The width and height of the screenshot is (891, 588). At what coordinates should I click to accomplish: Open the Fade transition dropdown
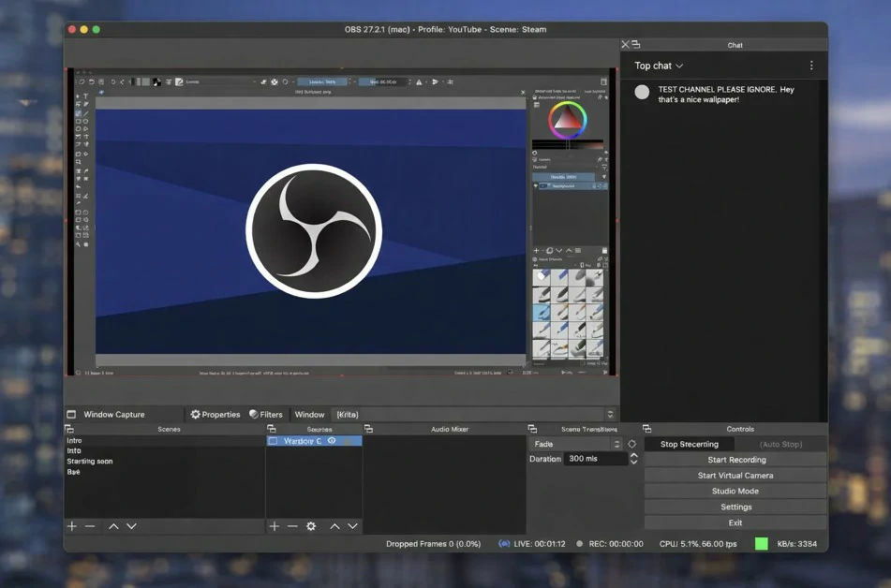pyautogui.click(x=575, y=445)
